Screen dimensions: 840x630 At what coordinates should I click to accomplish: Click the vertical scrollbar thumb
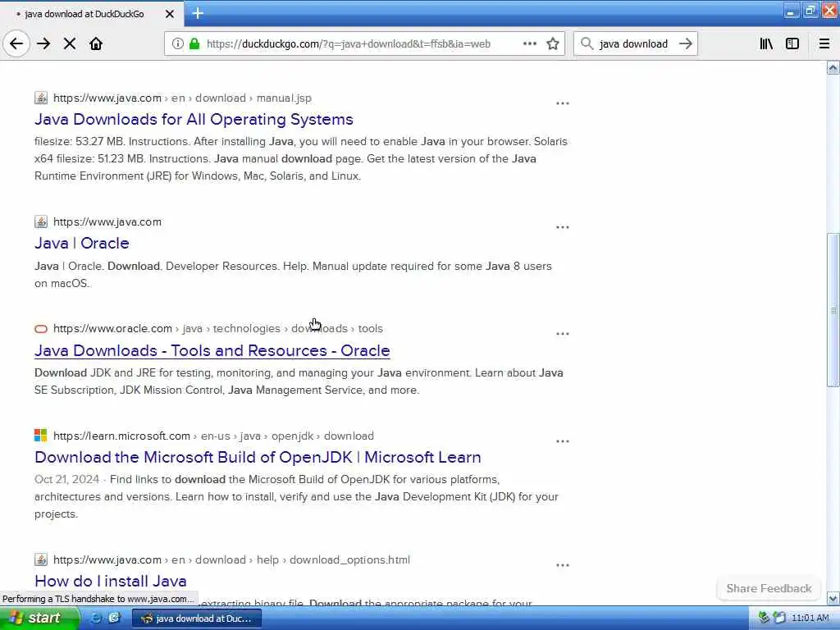pos(833,309)
